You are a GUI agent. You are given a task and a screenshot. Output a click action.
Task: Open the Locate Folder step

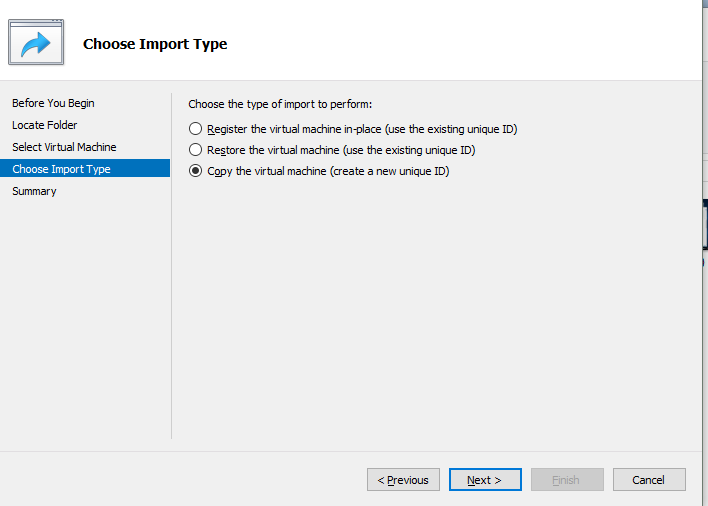[x=45, y=125]
